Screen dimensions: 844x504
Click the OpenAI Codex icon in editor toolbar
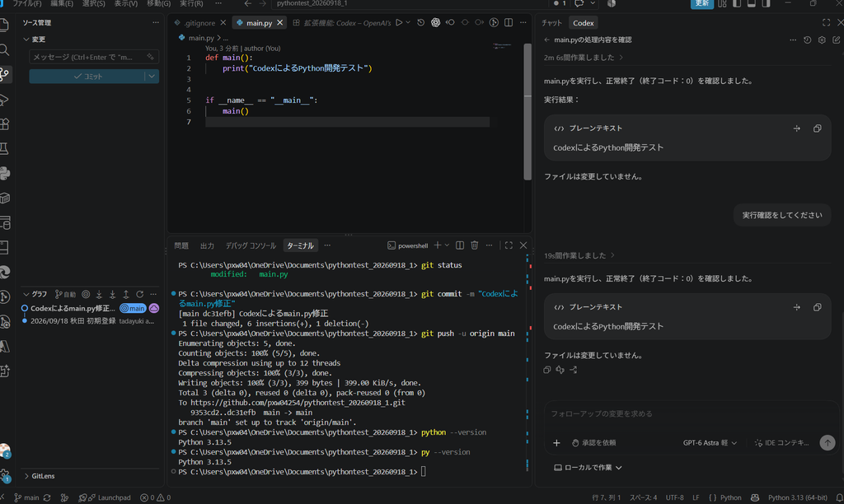[x=435, y=22]
